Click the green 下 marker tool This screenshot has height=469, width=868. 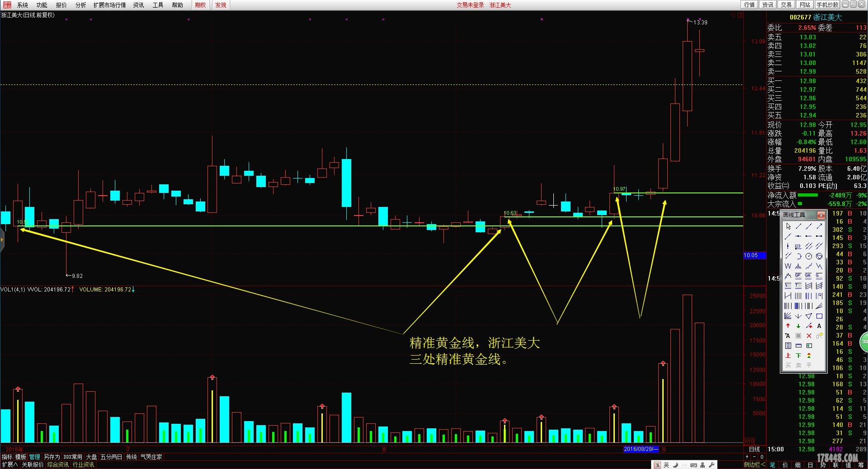(x=798, y=356)
